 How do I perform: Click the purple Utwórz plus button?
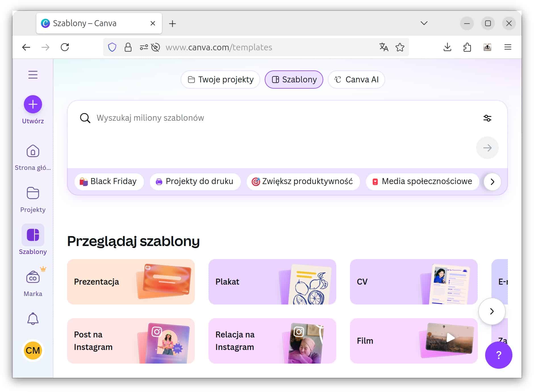click(33, 104)
